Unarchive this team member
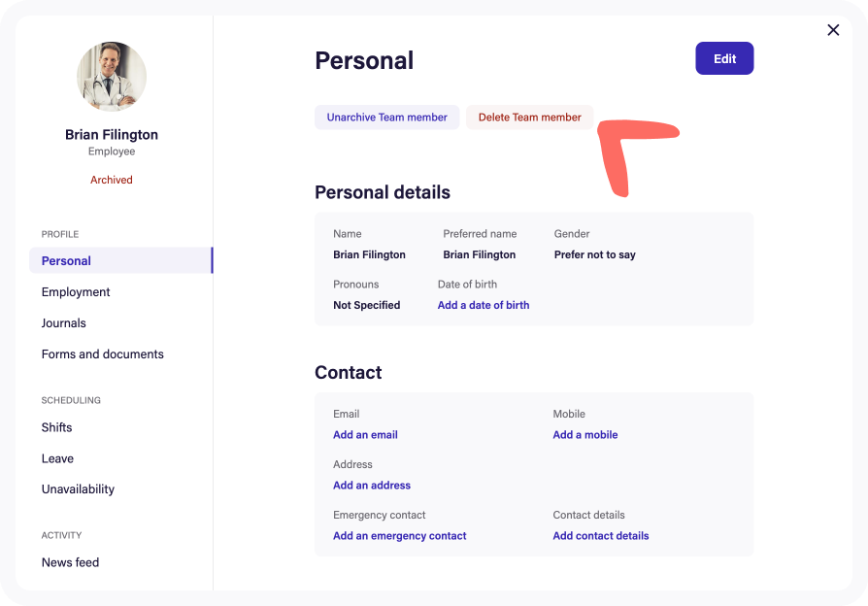The height and width of the screenshot is (606, 868). pos(386,117)
